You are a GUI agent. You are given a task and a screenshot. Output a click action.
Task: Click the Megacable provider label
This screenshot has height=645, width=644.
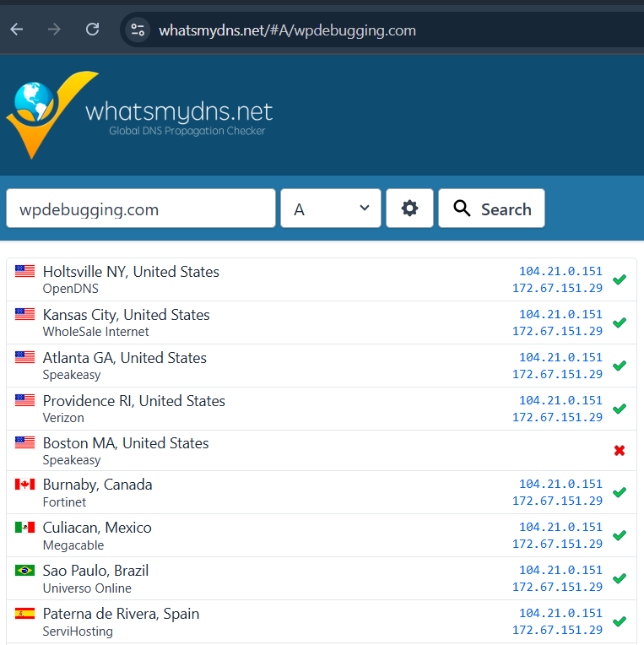73,545
